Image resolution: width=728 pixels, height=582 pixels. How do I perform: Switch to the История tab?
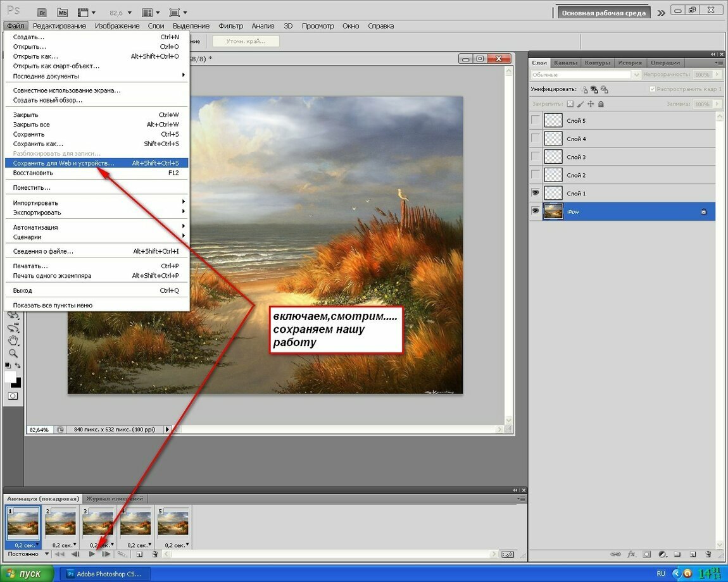(630, 63)
